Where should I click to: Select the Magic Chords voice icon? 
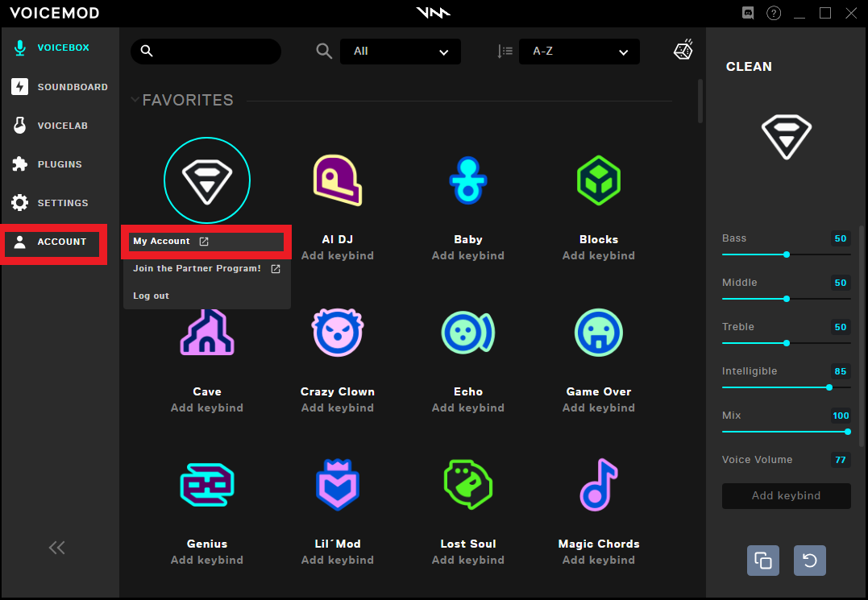[598, 485]
